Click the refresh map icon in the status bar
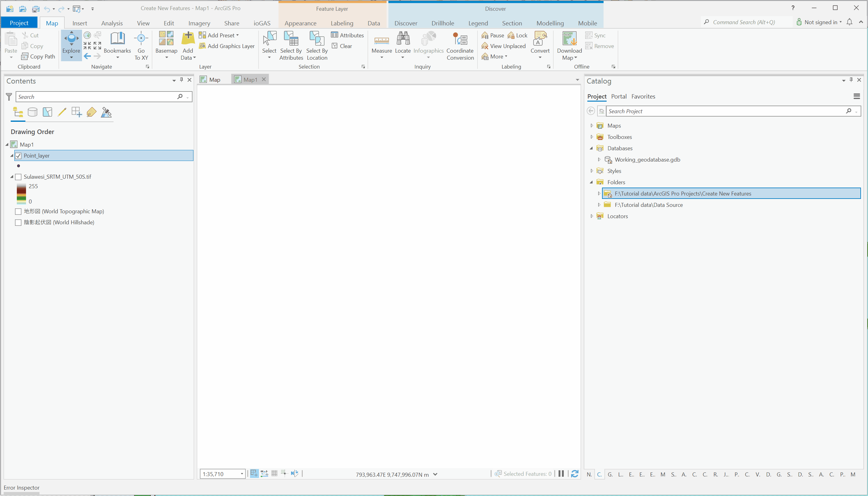This screenshot has height=496, width=868. pyautogui.click(x=574, y=474)
